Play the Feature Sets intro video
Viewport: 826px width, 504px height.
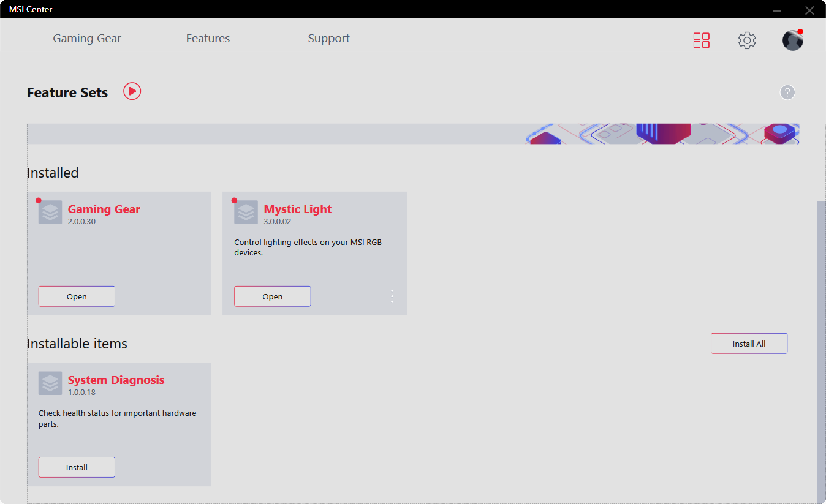(132, 91)
